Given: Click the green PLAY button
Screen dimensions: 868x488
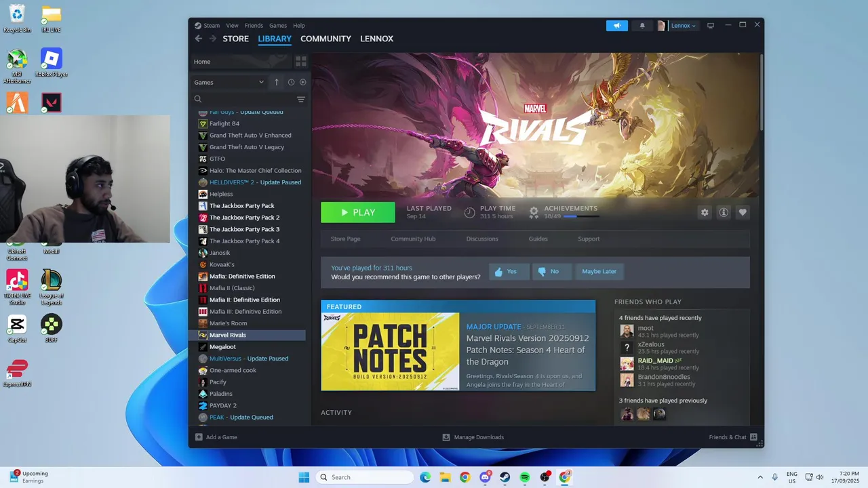Looking at the screenshot, I should (358, 212).
